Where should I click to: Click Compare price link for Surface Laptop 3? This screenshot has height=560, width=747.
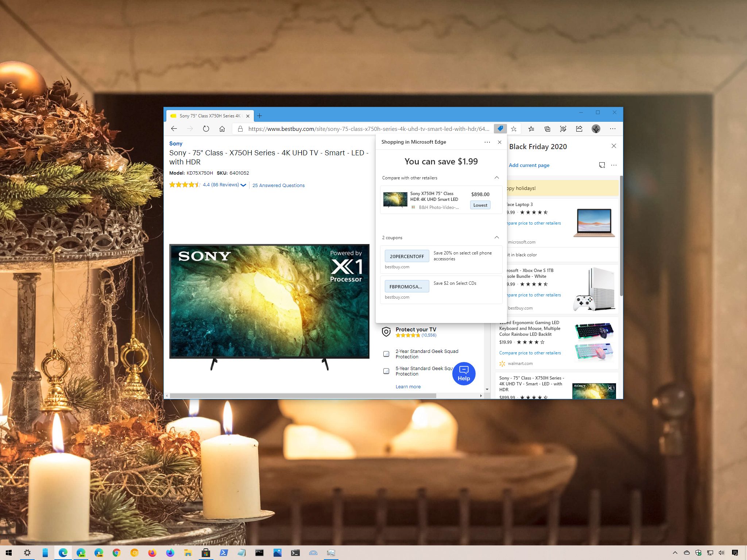tap(534, 223)
